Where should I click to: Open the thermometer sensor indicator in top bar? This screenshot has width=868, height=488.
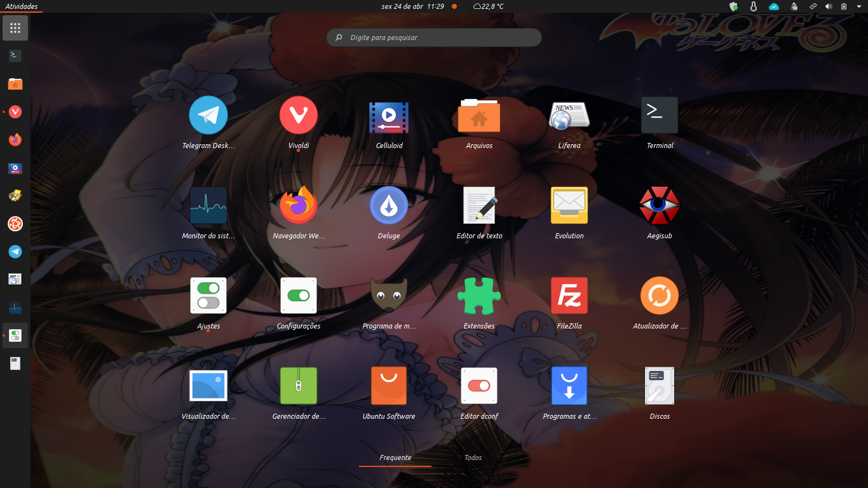pyautogui.click(x=754, y=6)
